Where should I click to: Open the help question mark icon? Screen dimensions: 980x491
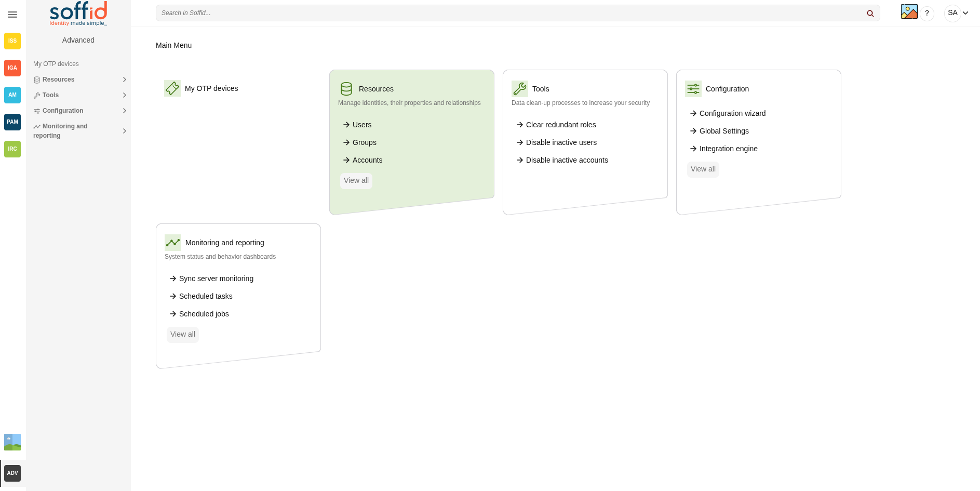[x=927, y=14]
